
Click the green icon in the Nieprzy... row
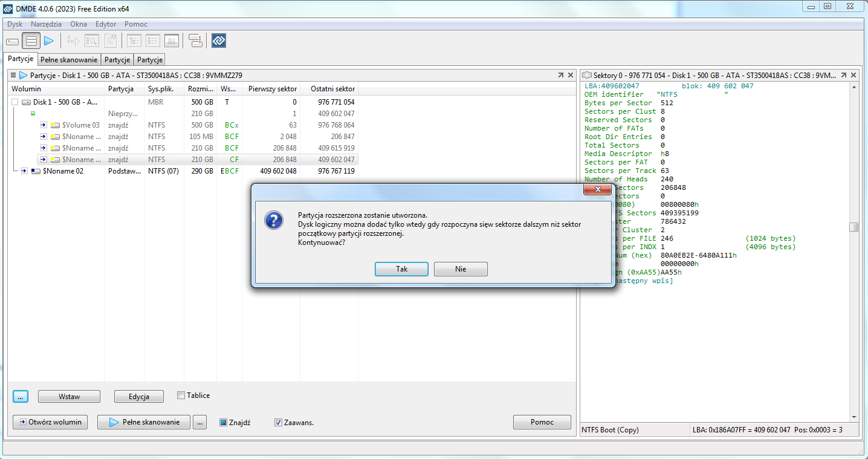(x=33, y=114)
